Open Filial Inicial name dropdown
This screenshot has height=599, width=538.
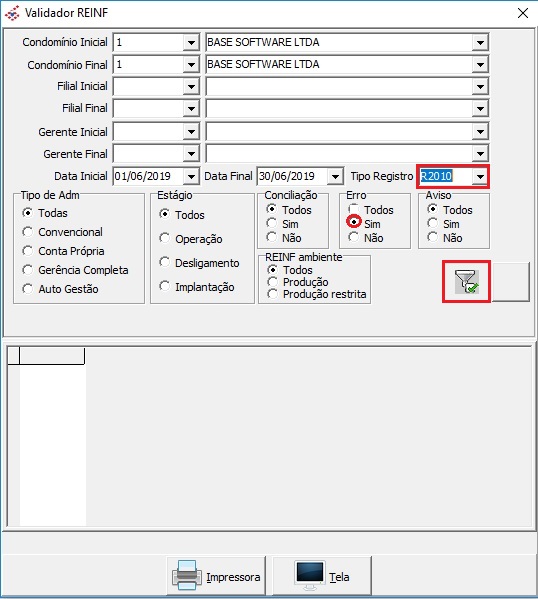(x=480, y=87)
